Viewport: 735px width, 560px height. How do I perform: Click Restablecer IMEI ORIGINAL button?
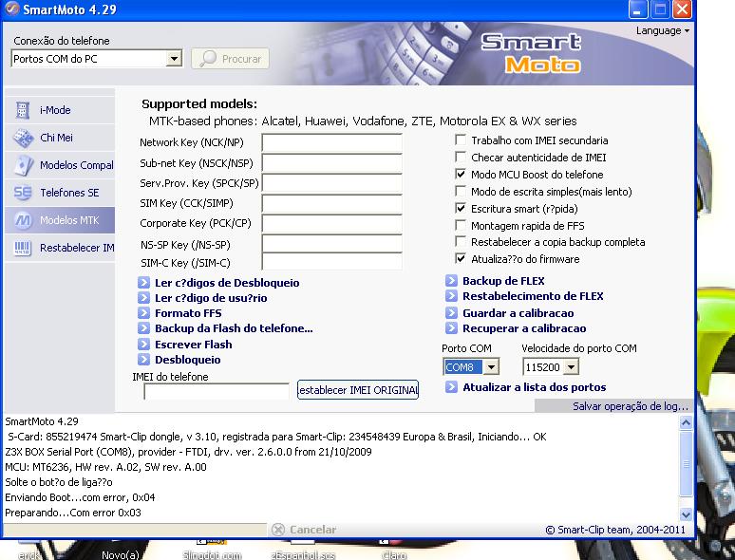coord(358,390)
